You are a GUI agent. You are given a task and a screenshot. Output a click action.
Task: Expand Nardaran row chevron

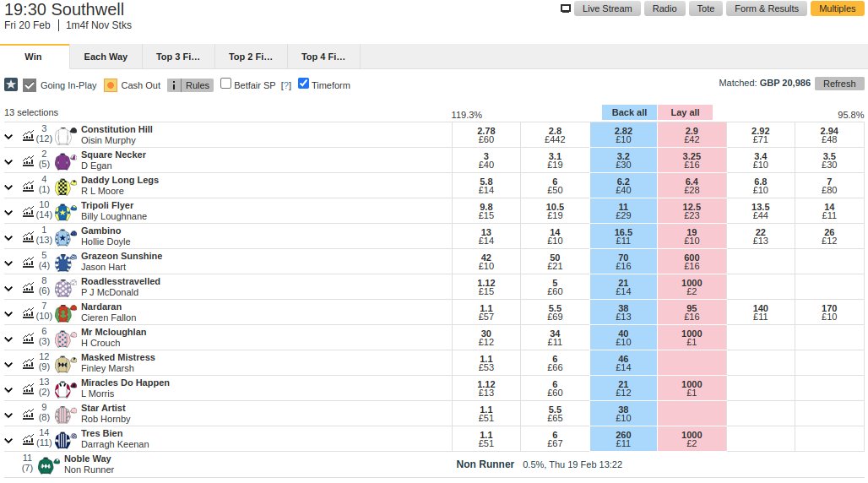[8, 314]
